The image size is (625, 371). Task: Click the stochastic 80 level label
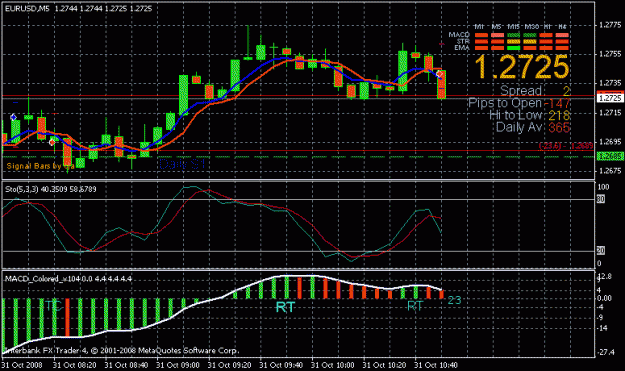pos(601,199)
